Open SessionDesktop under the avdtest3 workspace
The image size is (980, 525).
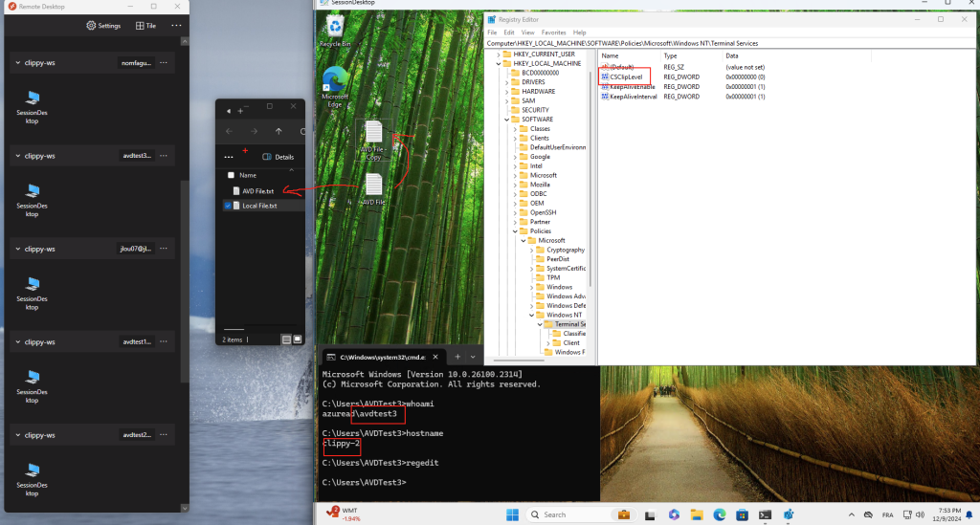coord(32,201)
